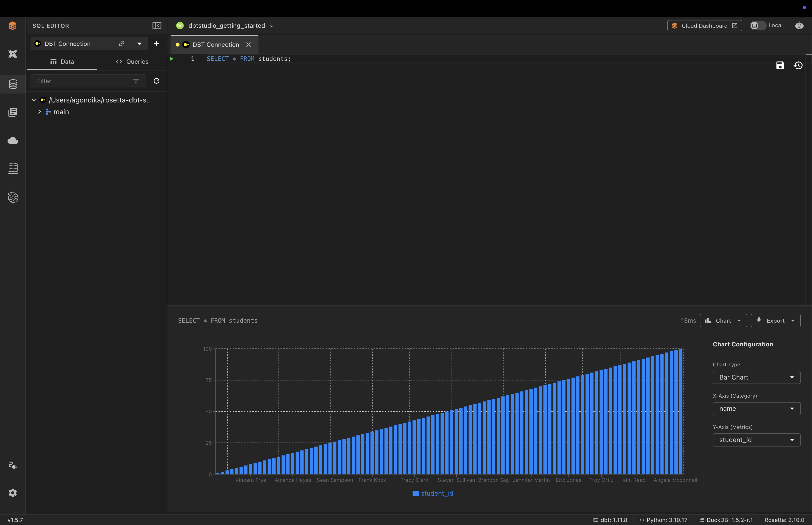Click the Chart Configuration heading
Screen dimensions: 812x525
click(x=743, y=344)
